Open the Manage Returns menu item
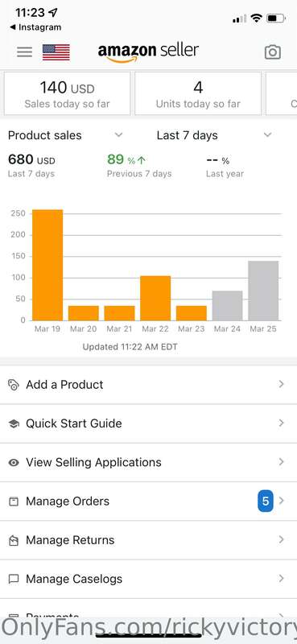The image size is (297, 644). (x=148, y=540)
